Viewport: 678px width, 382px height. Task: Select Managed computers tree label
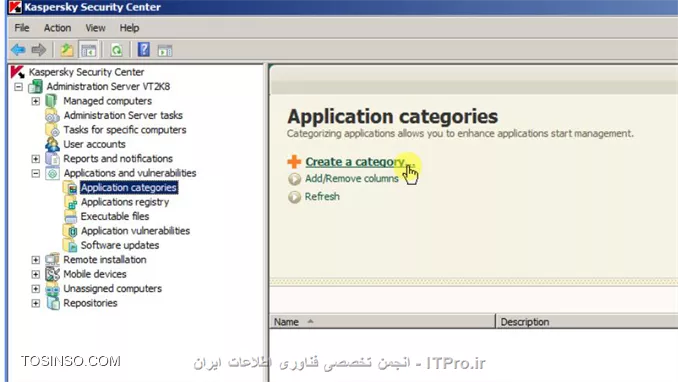click(108, 101)
